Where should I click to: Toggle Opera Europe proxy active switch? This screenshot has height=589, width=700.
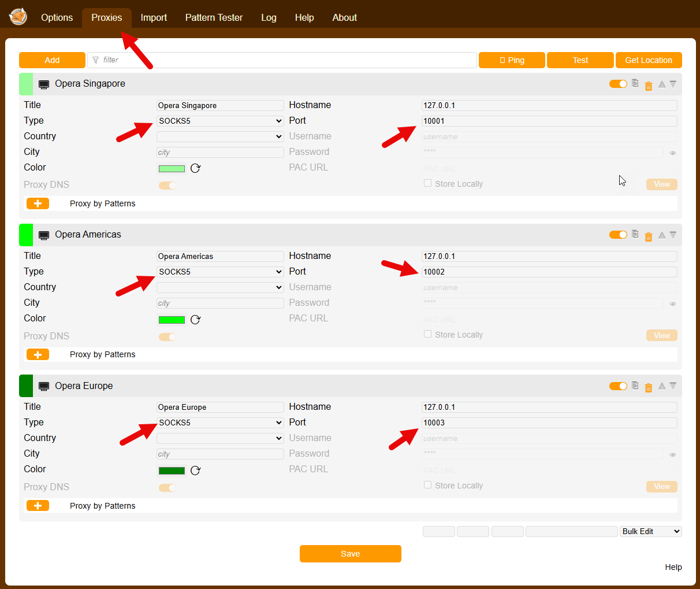618,386
